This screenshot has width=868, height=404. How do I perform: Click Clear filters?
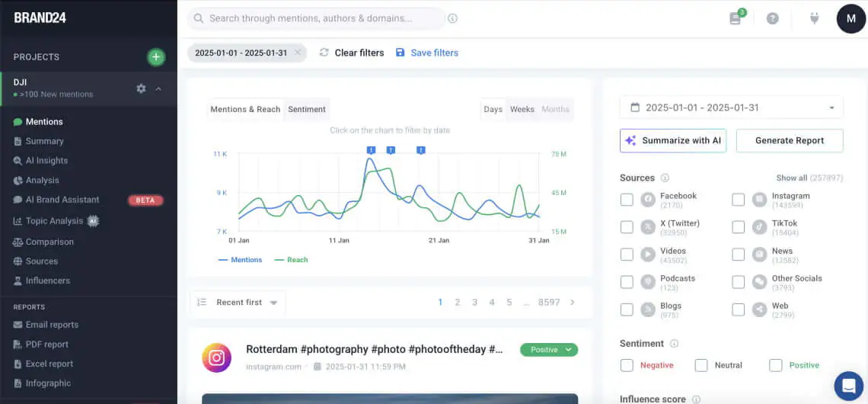pos(352,53)
